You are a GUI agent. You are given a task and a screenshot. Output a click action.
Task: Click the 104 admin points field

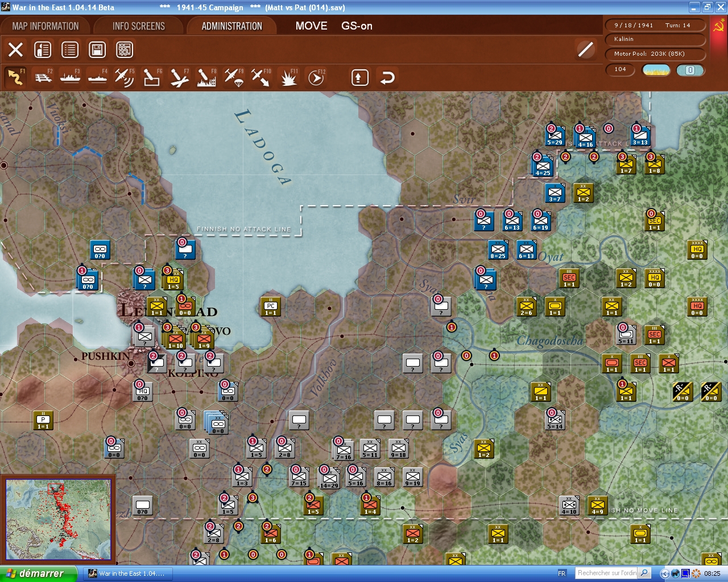[x=620, y=70]
